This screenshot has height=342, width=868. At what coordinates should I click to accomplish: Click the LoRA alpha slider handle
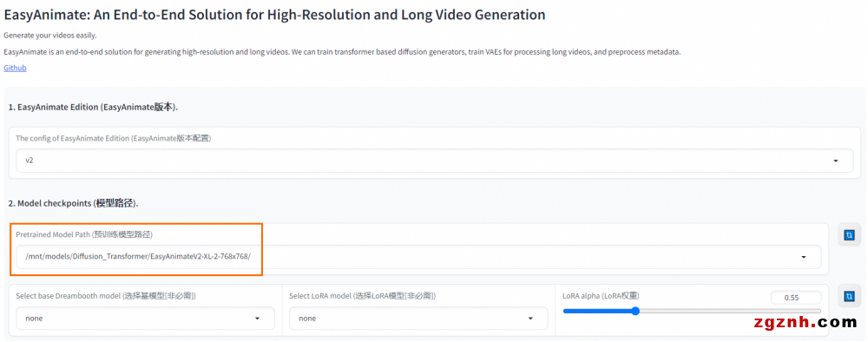pyautogui.click(x=635, y=311)
